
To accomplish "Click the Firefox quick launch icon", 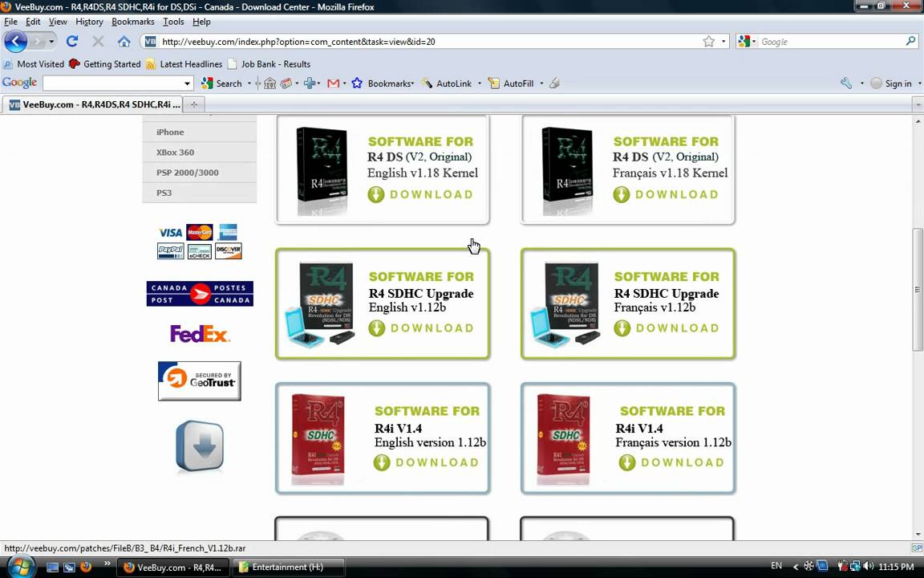I will pos(86,567).
